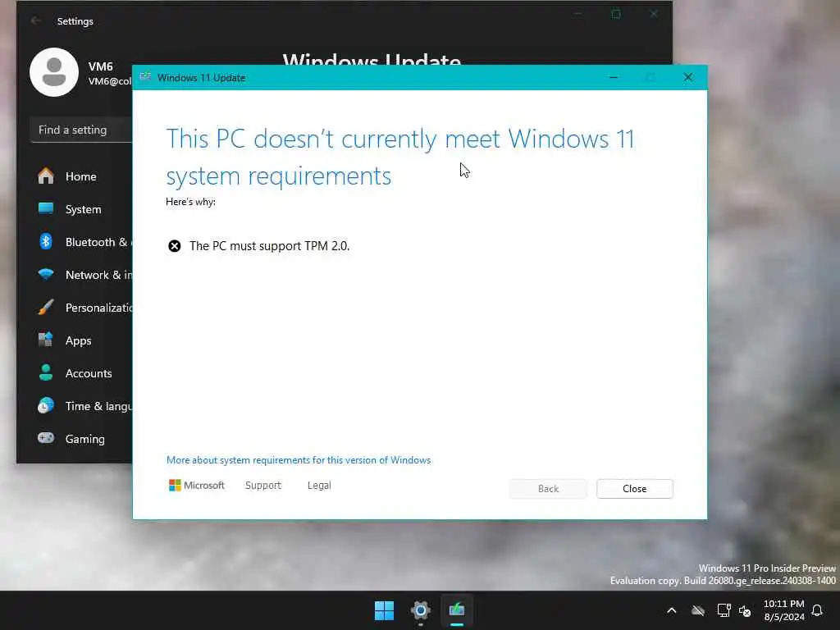Open More about system requirements link
The width and height of the screenshot is (840, 630).
(299, 460)
